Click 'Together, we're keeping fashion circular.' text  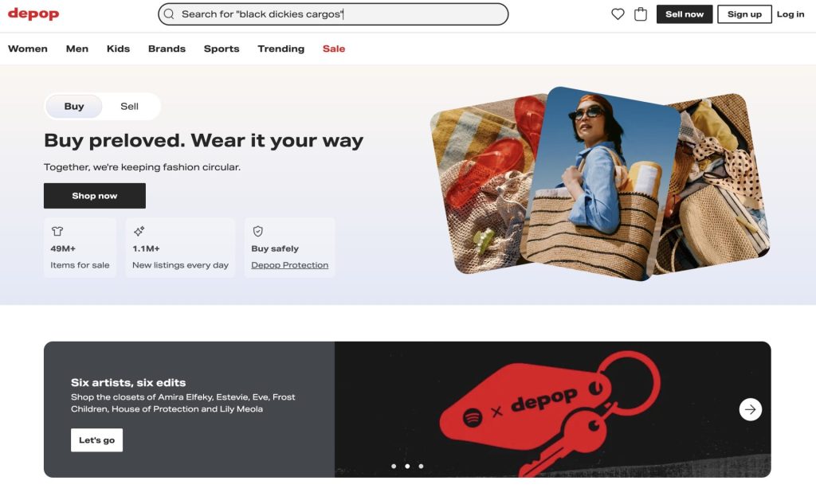click(x=142, y=167)
